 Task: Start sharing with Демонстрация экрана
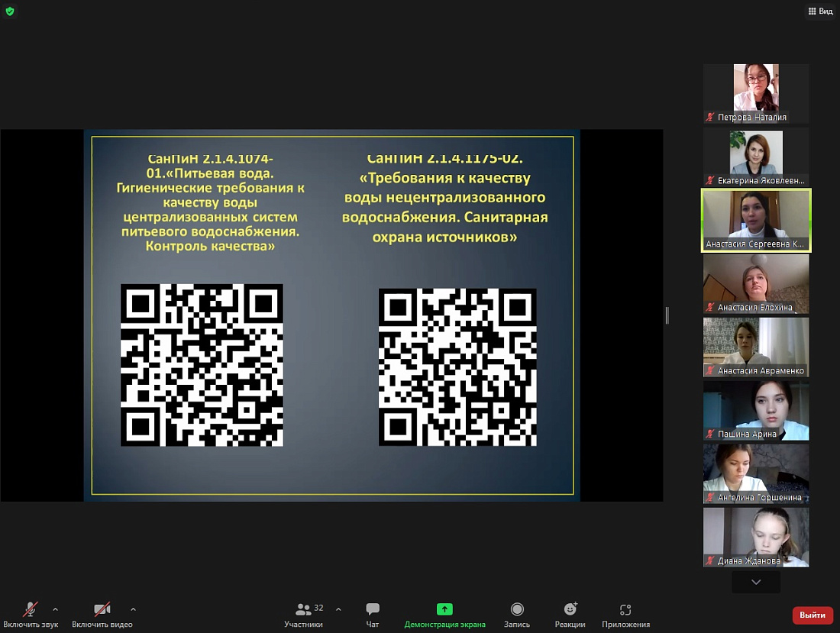tap(444, 614)
